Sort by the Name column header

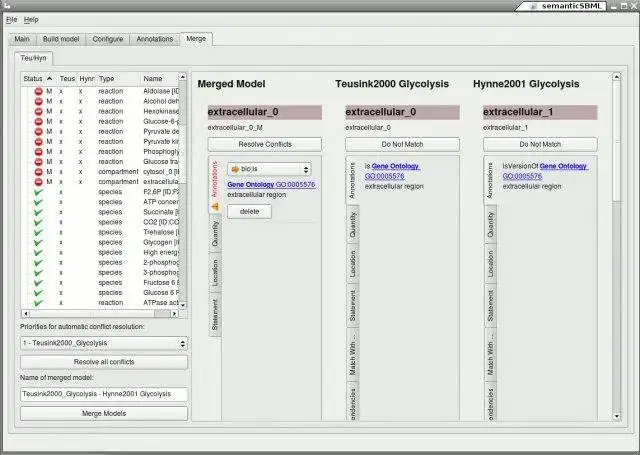[x=159, y=78]
